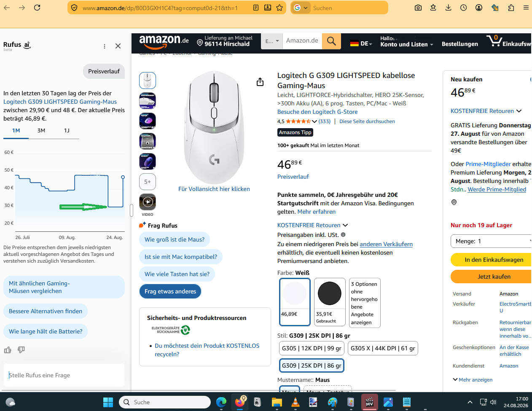
Task: Click the thumbs up feedback icon
Action: [8, 350]
